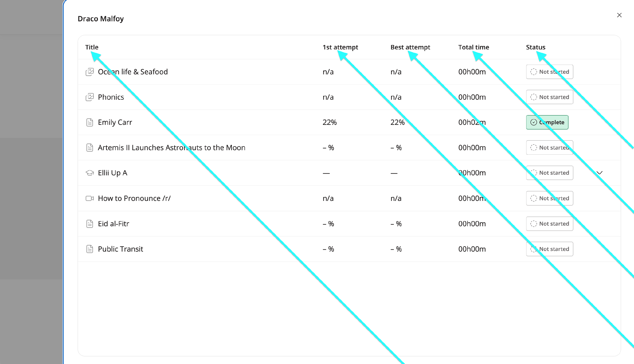Click the Not started badge for Phonics
This screenshot has height=364, width=634.
(x=550, y=97)
